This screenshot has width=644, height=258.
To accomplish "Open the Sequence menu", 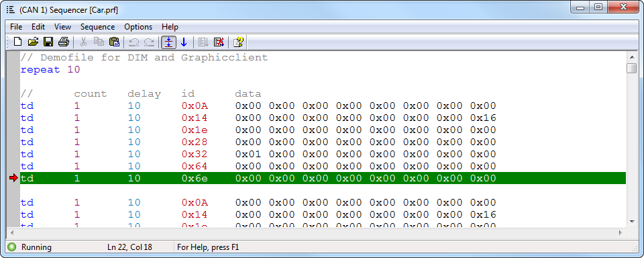I will 97,27.
